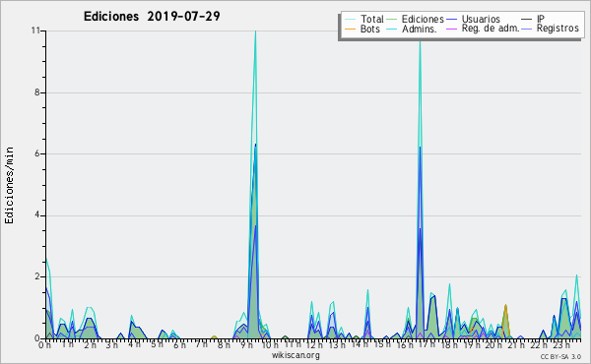Click the 4 h label on time axis
Image resolution: width=591 pixels, height=364 pixels.
click(135, 344)
